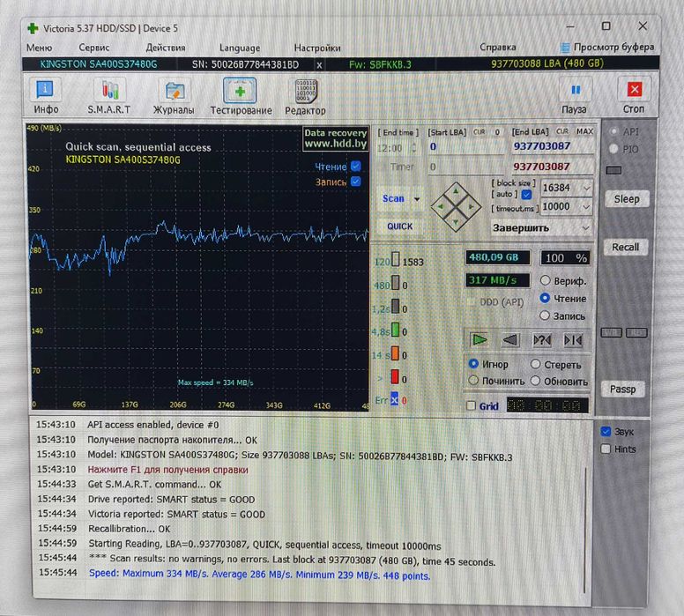Click the 480 ms gray block indicator
Viewport: 684px width, 616px height.
pos(395,283)
